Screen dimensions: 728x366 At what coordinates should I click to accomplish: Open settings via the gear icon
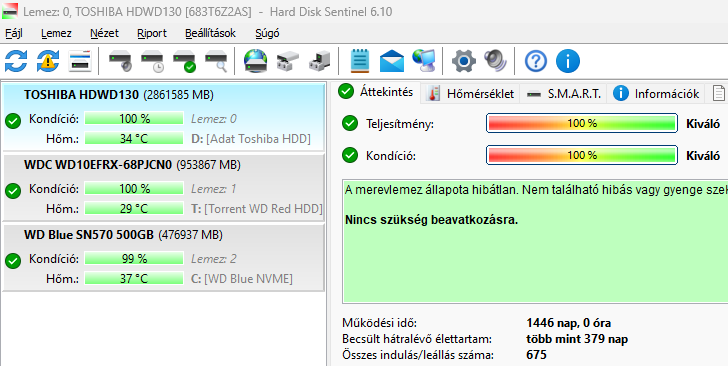(464, 61)
